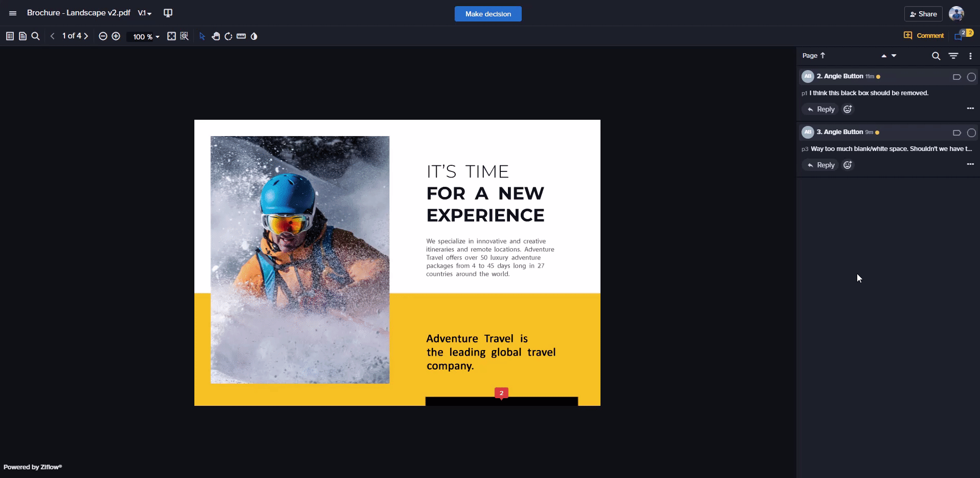Screen dimensions: 980x478
Task: Click the page number 1 of 4 field
Action: (x=72, y=36)
